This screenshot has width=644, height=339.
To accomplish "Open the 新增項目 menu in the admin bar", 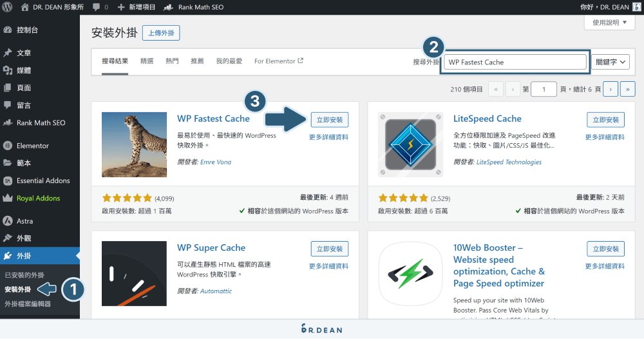I will [137, 7].
